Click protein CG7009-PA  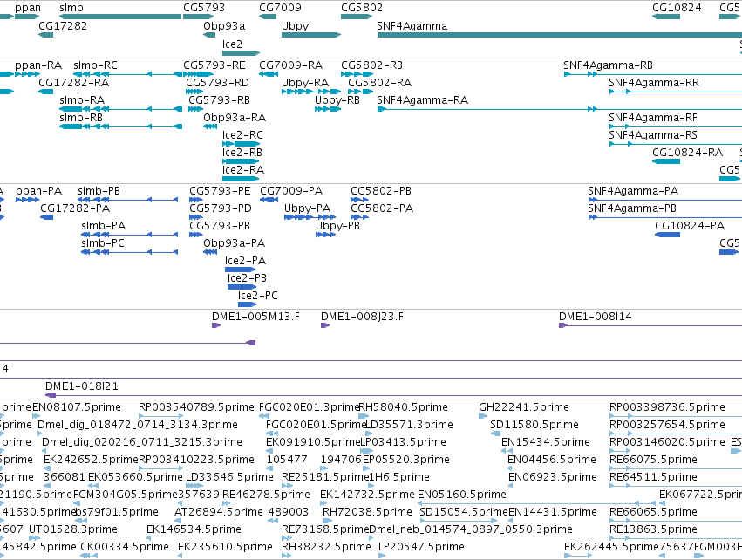[291, 191]
